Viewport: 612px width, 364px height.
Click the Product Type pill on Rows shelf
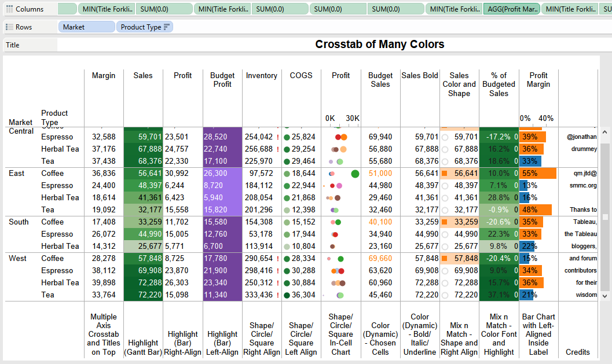pyautogui.click(x=144, y=27)
